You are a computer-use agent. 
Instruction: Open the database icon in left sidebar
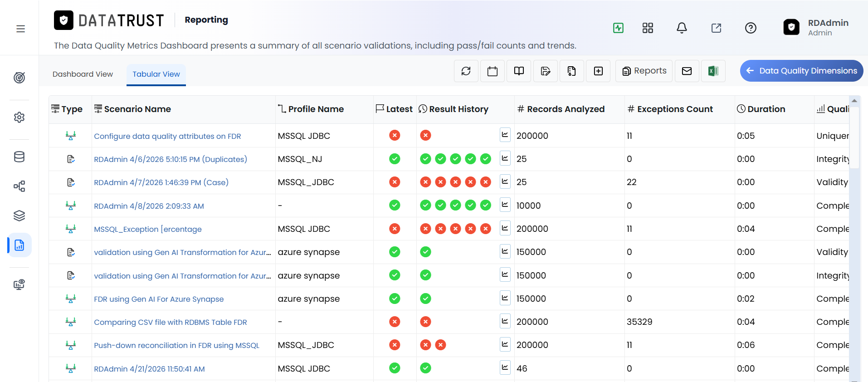pyautogui.click(x=19, y=157)
